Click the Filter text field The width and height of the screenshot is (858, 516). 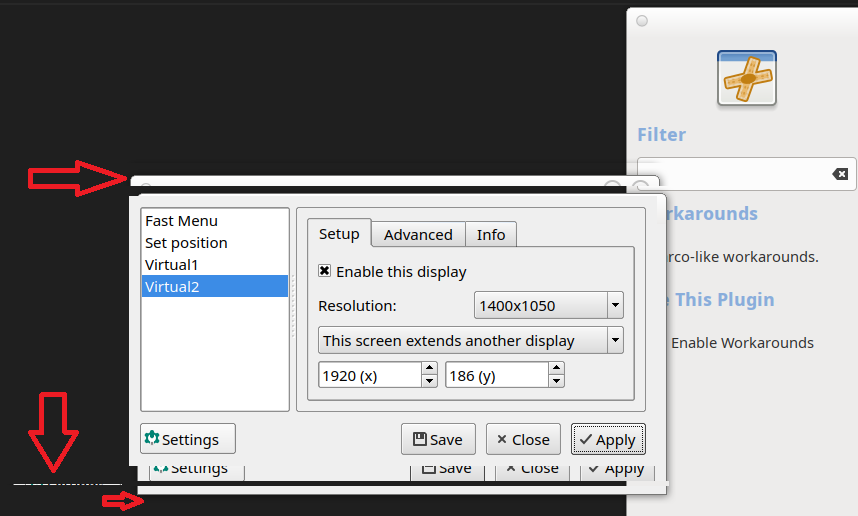tap(747, 174)
